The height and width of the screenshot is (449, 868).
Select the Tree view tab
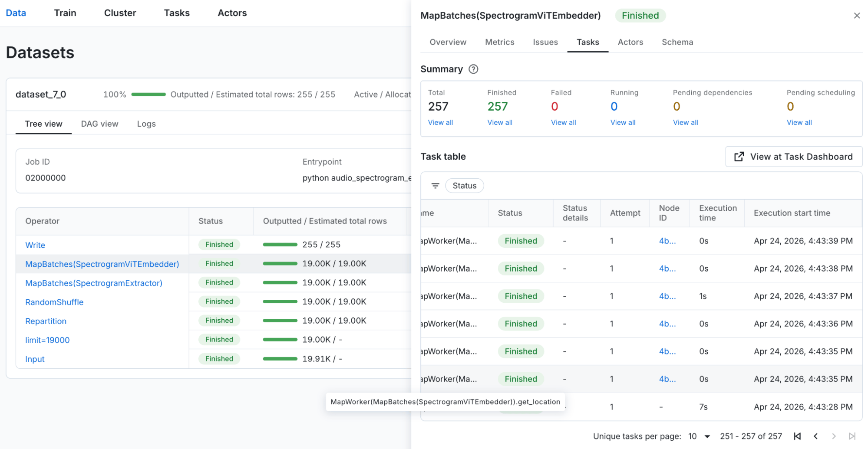(43, 124)
